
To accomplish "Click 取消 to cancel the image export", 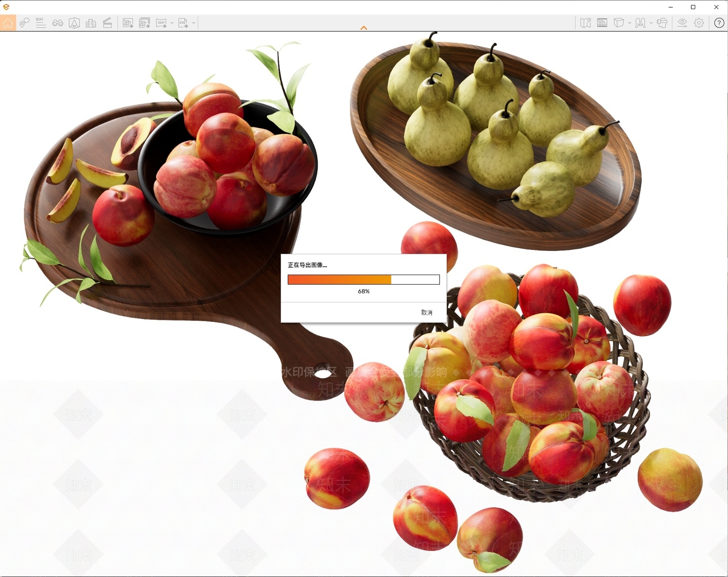I will click(426, 312).
